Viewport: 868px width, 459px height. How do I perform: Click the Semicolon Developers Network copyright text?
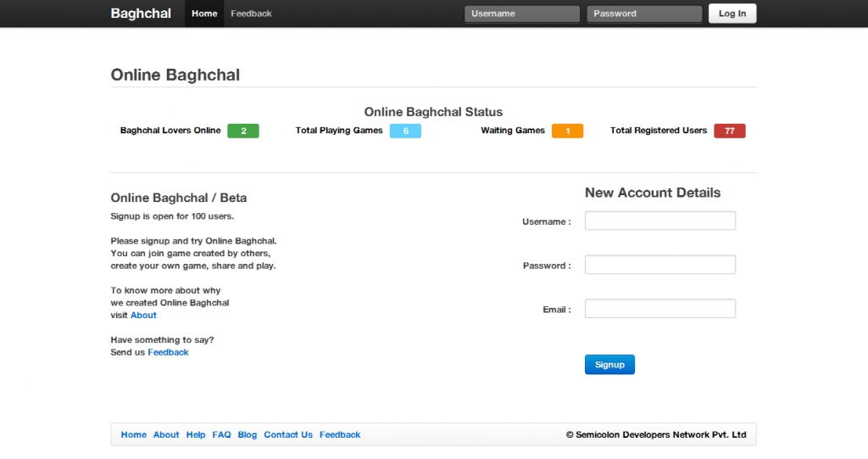point(656,434)
